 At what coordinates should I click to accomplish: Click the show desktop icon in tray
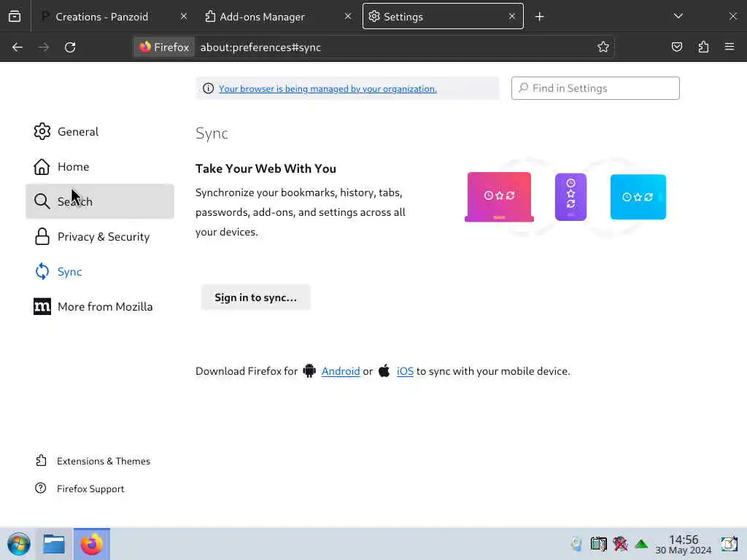(729, 544)
